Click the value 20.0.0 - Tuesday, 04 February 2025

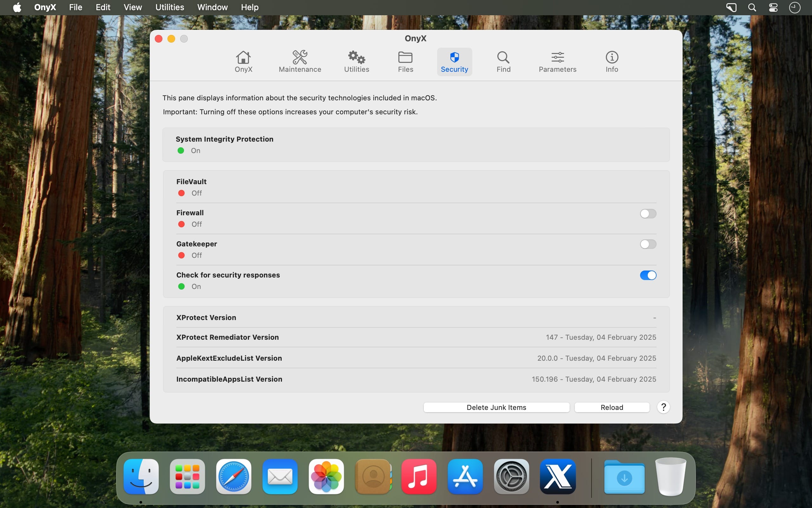point(597,358)
